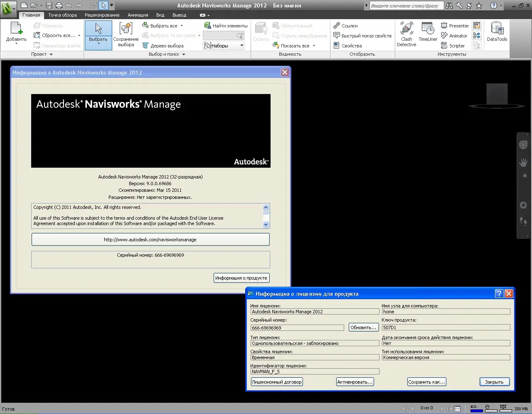Click Найти элементы (Find Items)
Screen dimensions: 532x414
point(226,26)
